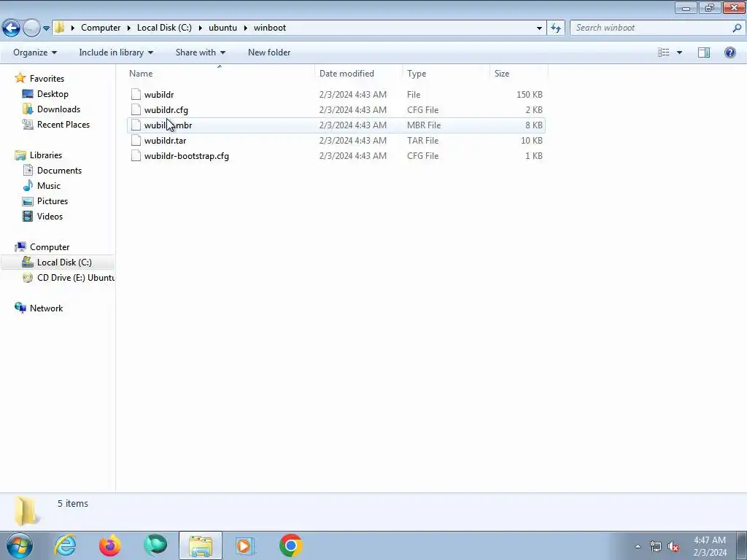Select the wubildr.mbr file row

coord(336,125)
